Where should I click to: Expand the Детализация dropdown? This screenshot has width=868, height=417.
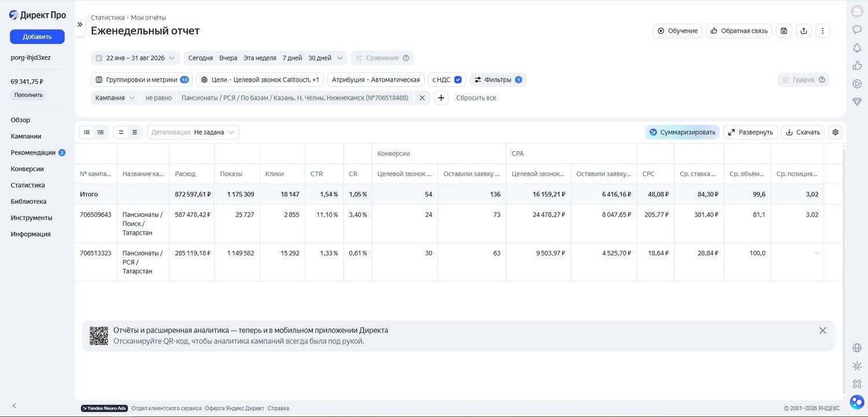click(193, 132)
